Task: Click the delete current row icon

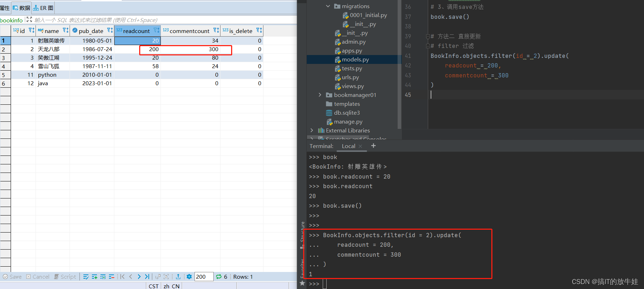Action: tap(111, 277)
